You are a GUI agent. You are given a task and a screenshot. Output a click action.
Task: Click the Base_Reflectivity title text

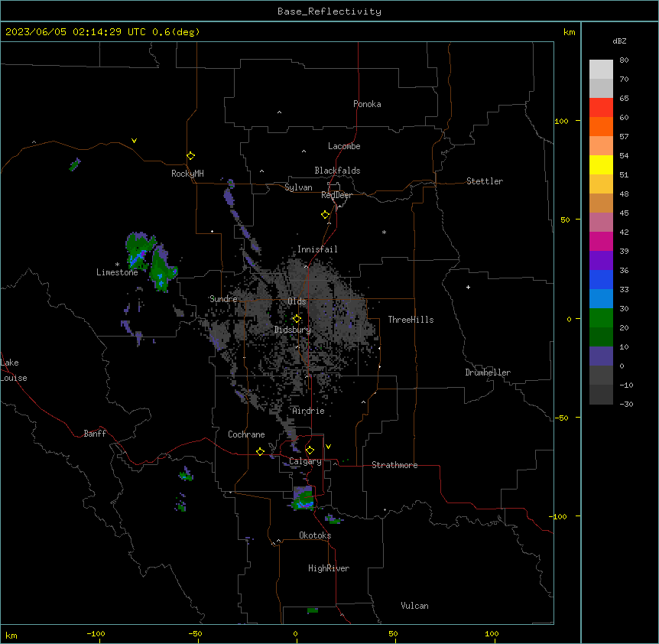coord(329,11)
